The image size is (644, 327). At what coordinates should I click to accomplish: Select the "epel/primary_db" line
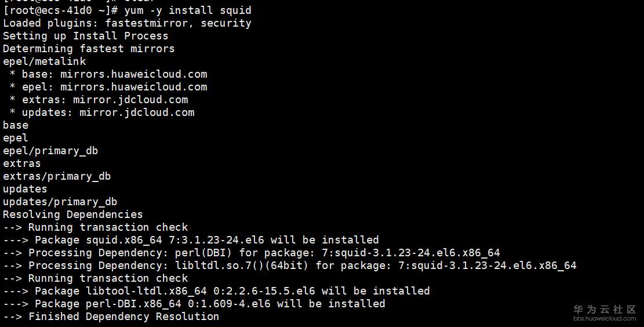click(50, 151)
